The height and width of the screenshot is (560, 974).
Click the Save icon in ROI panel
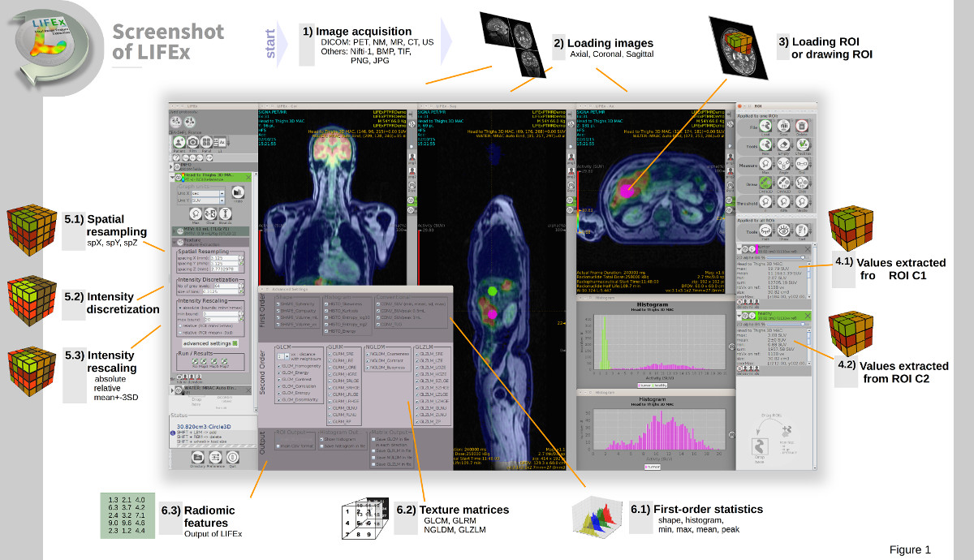click(782, 126)
